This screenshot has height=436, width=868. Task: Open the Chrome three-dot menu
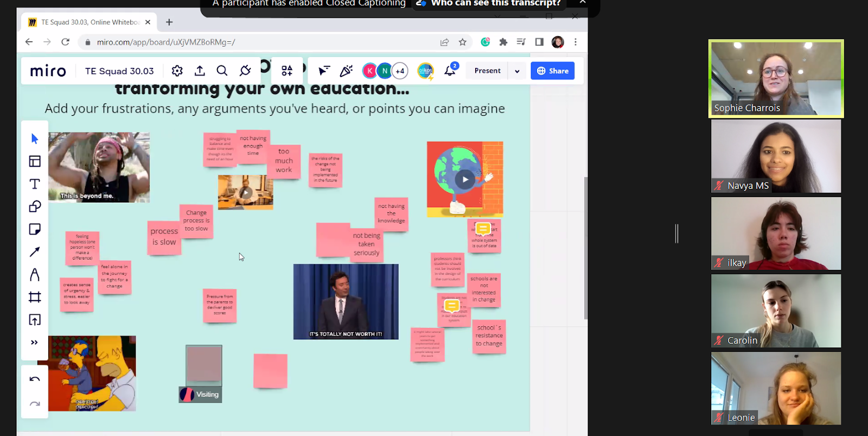click(x=576, y=42)
